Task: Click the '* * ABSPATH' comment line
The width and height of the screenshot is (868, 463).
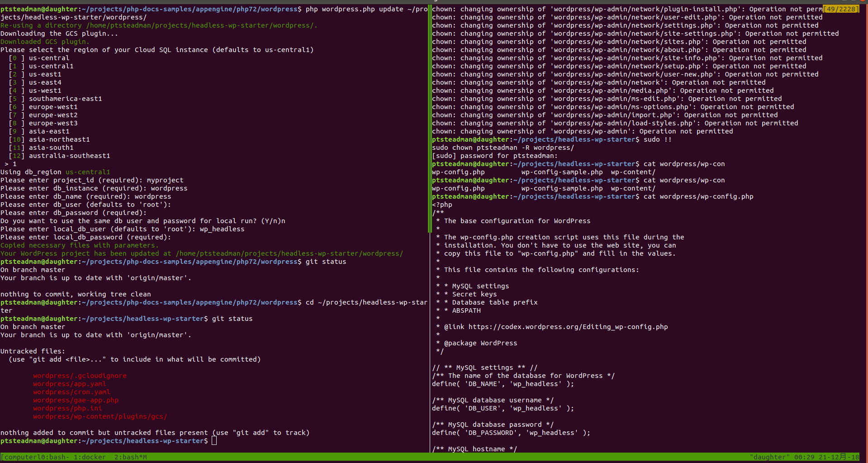Action: (x=458, y=310)
